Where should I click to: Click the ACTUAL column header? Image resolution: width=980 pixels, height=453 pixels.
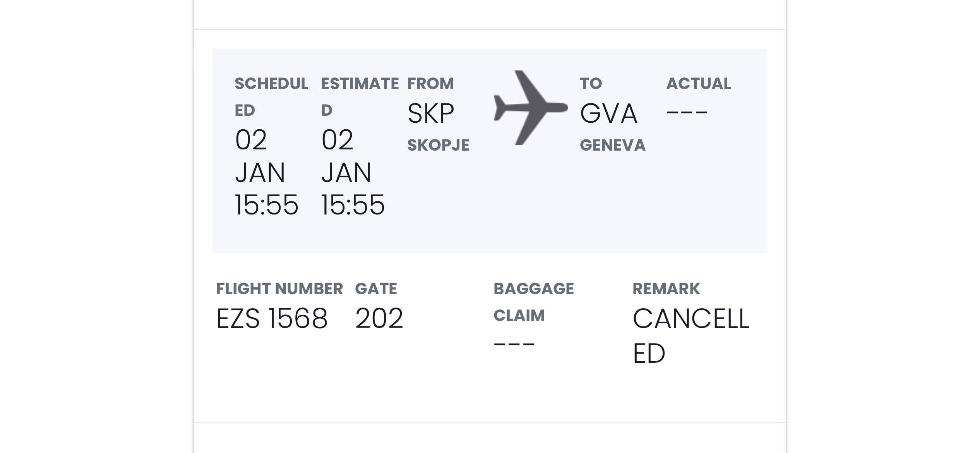[698, 84]
